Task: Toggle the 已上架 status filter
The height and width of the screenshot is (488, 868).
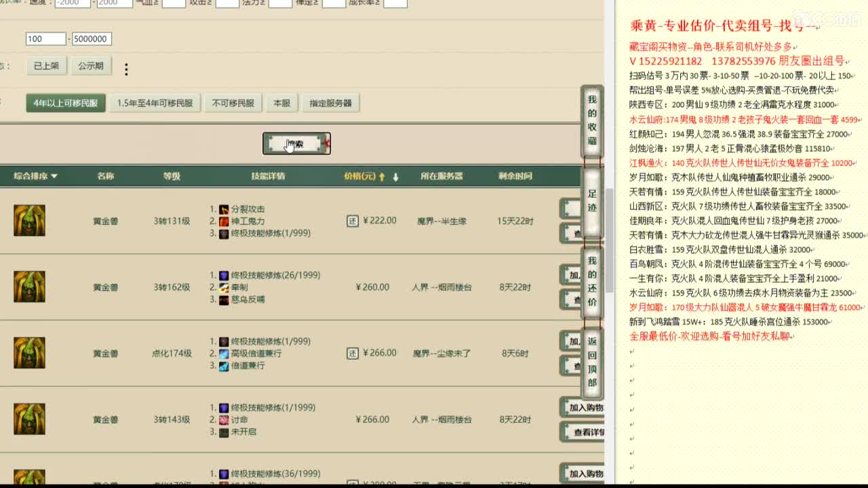Action: (46, 66)
